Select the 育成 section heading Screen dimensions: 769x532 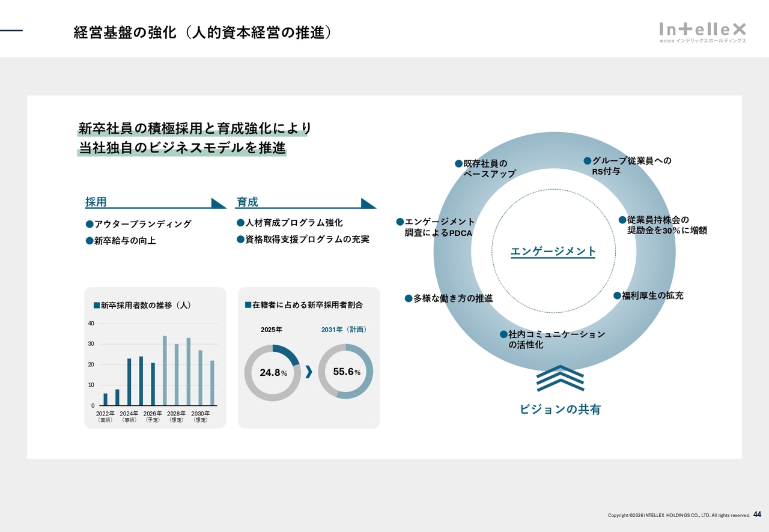point(248,202)
